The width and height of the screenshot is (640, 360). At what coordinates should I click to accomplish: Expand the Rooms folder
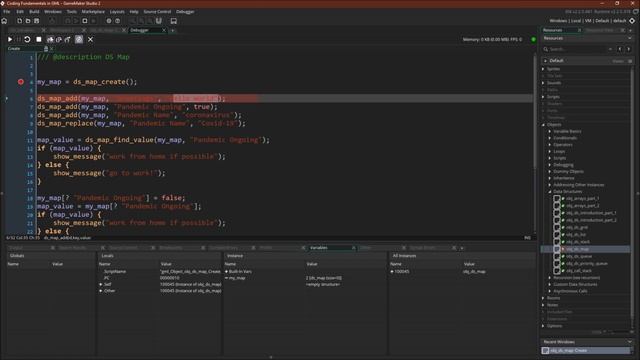coord(544,298)
